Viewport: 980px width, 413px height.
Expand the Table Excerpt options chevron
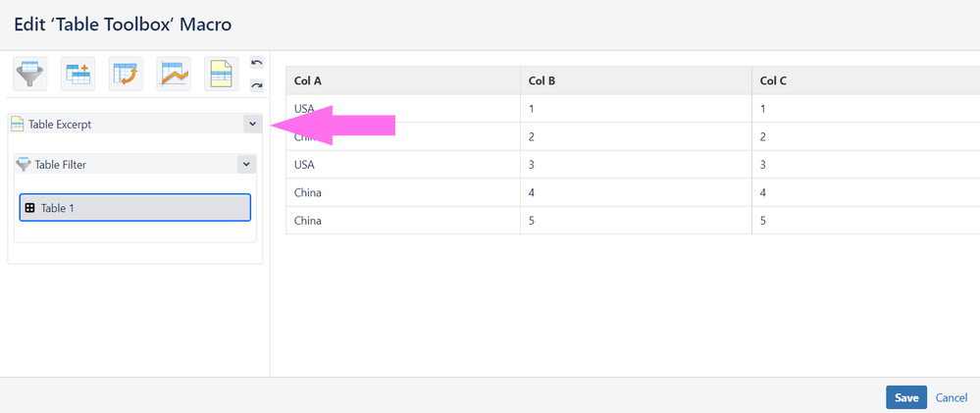point(252,124)
